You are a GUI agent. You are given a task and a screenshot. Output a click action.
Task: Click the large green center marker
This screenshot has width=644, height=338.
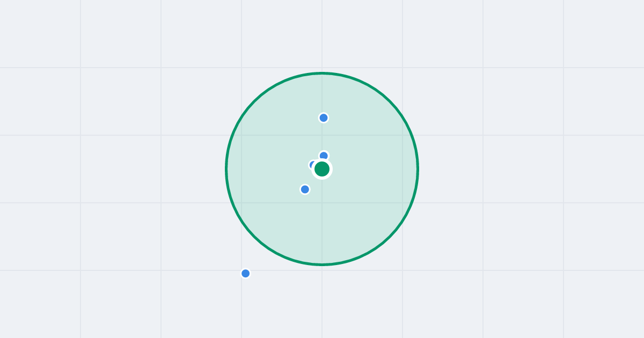322,169
